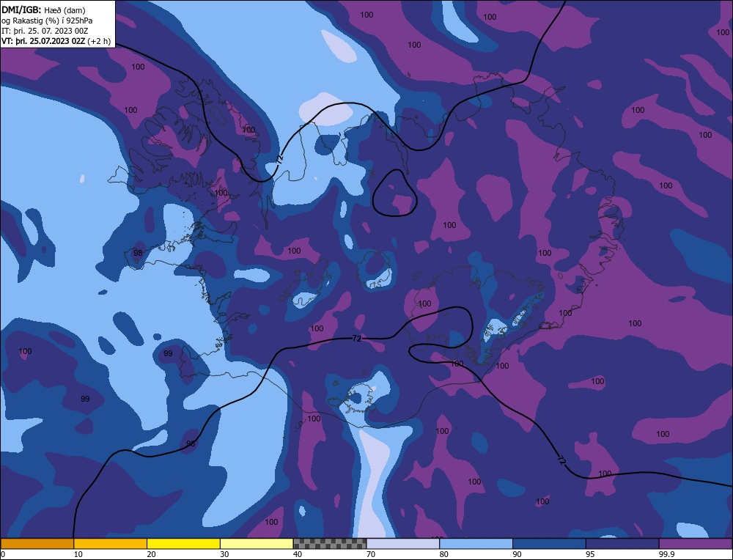This screenshot has height=560, width=733.
Task: Click the legend tick label '10'
Action: tap(78, 554)
